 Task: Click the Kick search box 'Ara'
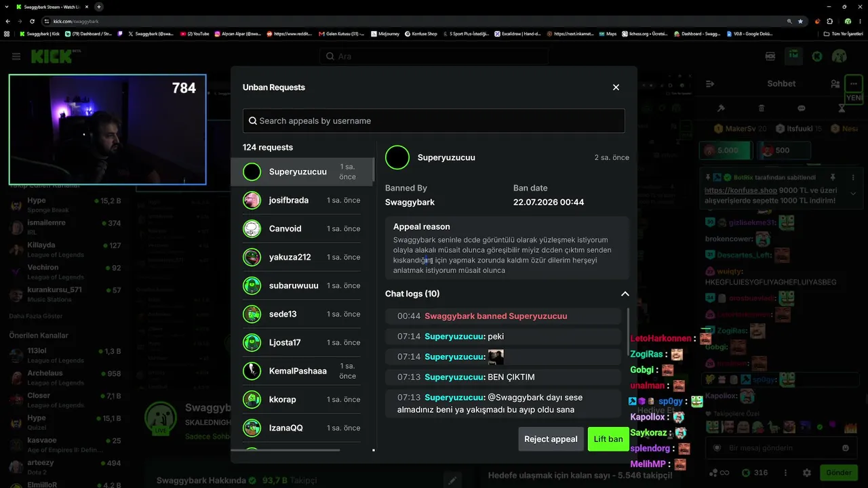tap(434, 56)
